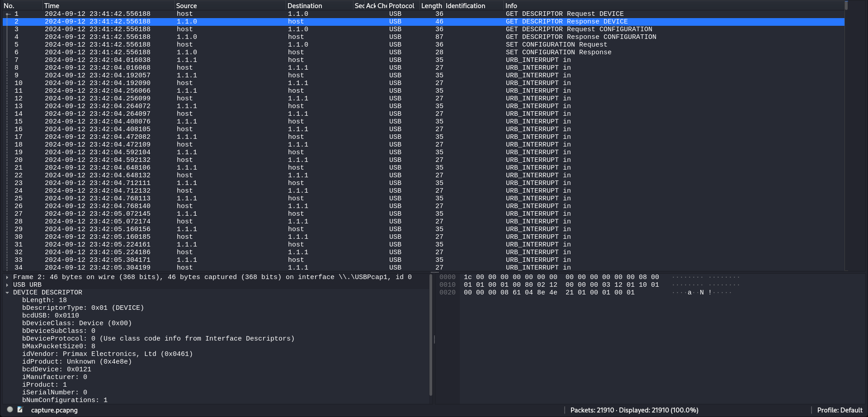Select packet 4 GET DESCRIPTOR Response CONFIGURATION
The height and width of the screenshot is (417, 868).
tap(580, 37)
